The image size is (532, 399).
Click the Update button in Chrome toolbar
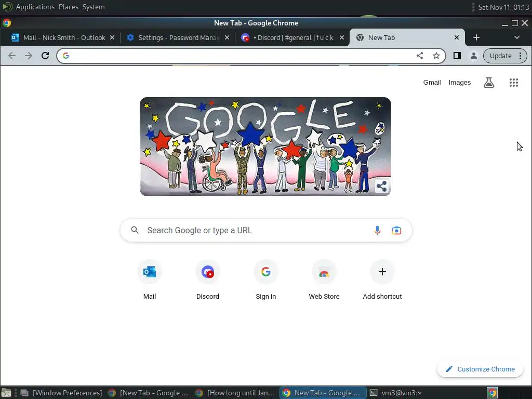pos(500,56)
